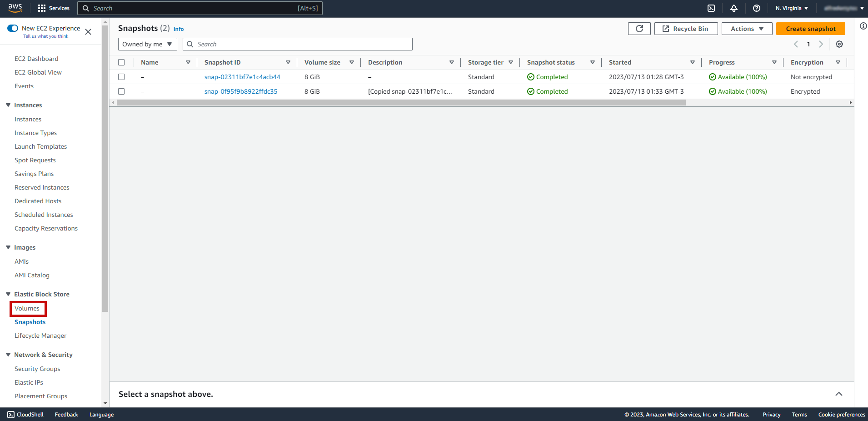This screenshot has height=421, width=868.
Task: Go to next page of snapshots
Action: click(821, 44)
